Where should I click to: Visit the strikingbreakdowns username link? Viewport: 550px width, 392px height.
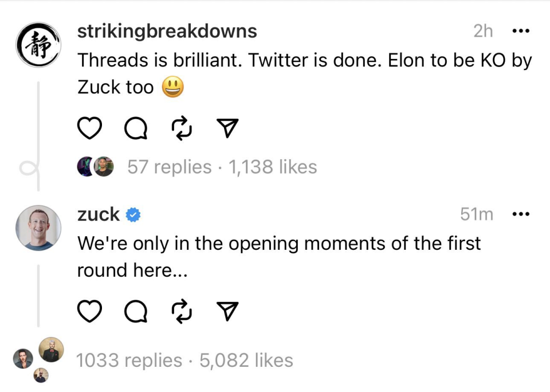(x=167, y=31)
